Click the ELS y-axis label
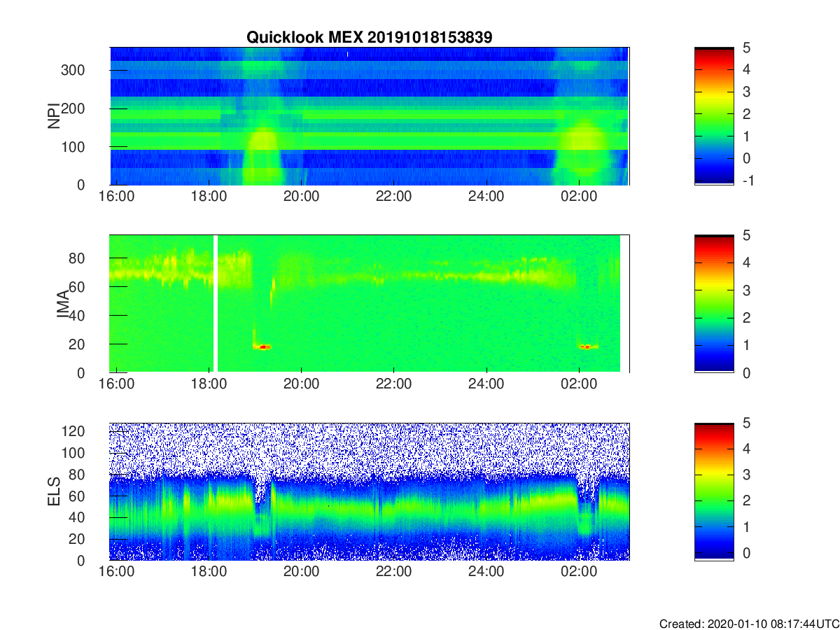840x630 pixels. [x=54, y=491]
